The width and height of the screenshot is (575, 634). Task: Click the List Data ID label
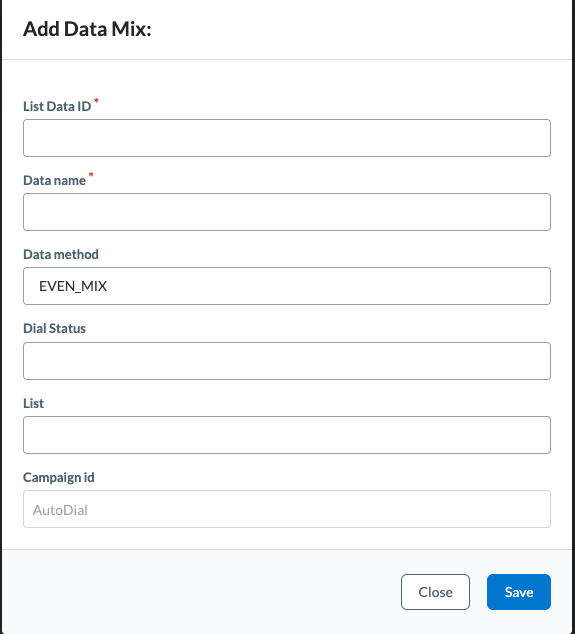click(57, 106)
